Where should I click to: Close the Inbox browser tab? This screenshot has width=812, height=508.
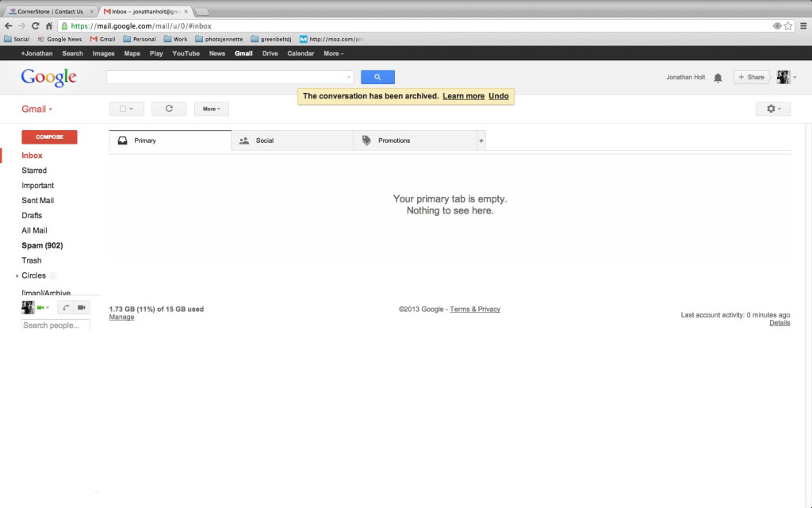click(186, 11)
